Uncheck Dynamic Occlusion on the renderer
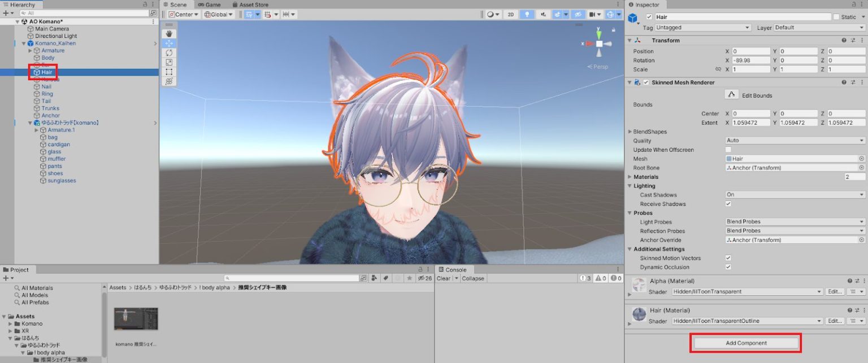Viewport: 868px width, 363px height. (728, 267)
